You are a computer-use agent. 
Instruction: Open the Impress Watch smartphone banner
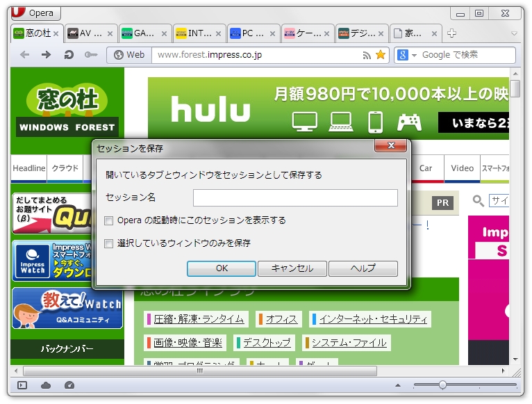tap(52, 261)
